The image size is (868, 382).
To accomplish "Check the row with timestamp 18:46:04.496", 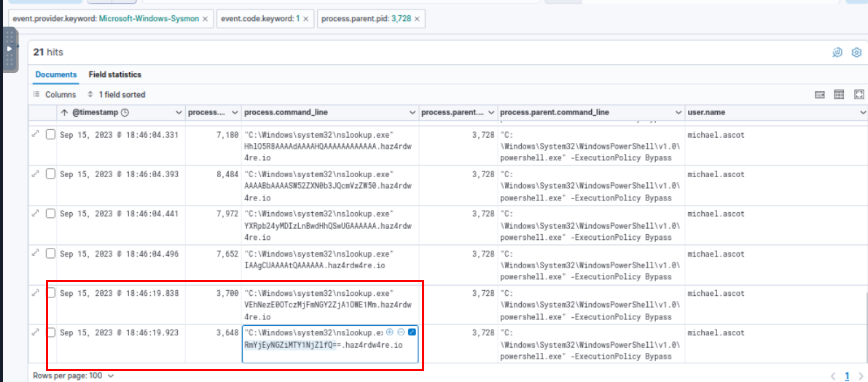I will tap(50, 254).
